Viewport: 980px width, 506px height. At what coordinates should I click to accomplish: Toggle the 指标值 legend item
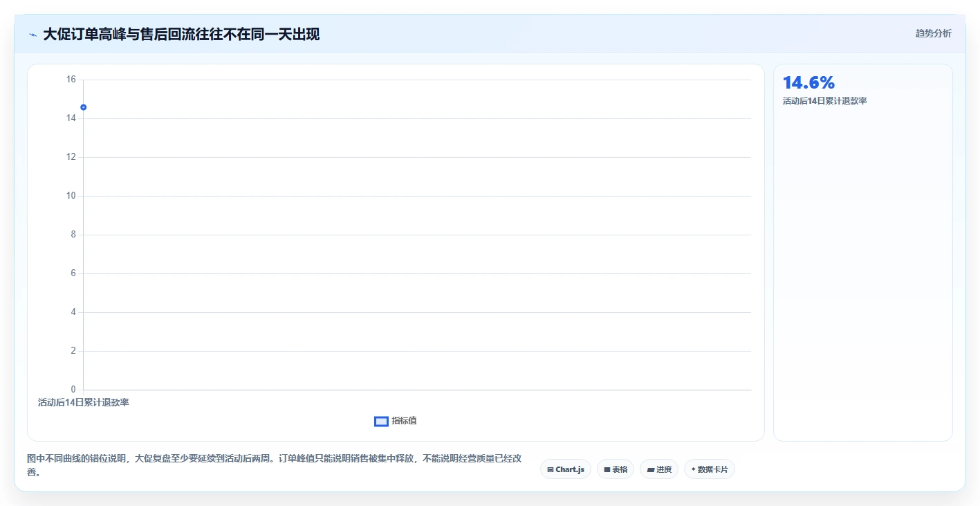(396, 421)
